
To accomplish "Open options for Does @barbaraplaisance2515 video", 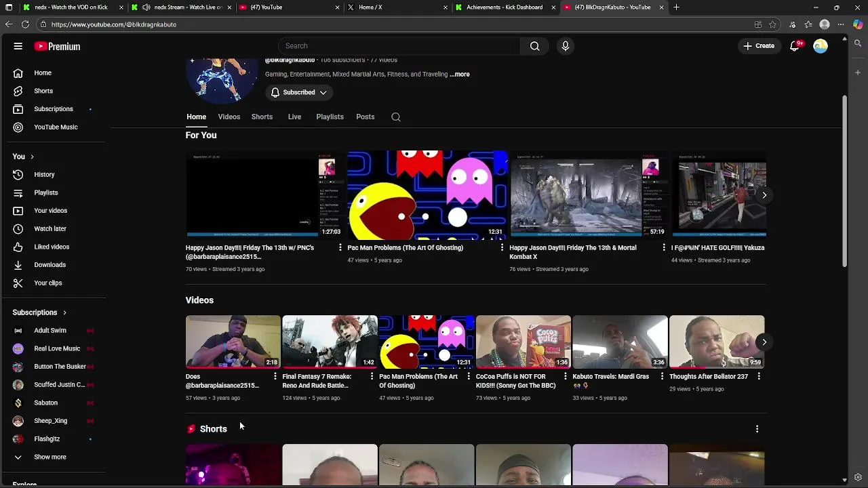I will pos(275,377).
